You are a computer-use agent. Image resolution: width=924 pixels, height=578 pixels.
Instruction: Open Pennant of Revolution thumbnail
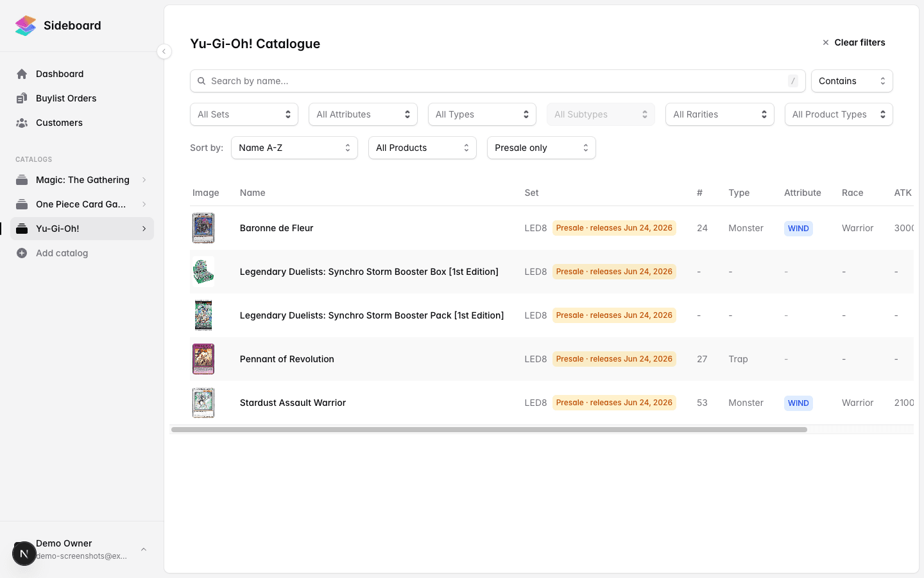click(x=203, y=359)
